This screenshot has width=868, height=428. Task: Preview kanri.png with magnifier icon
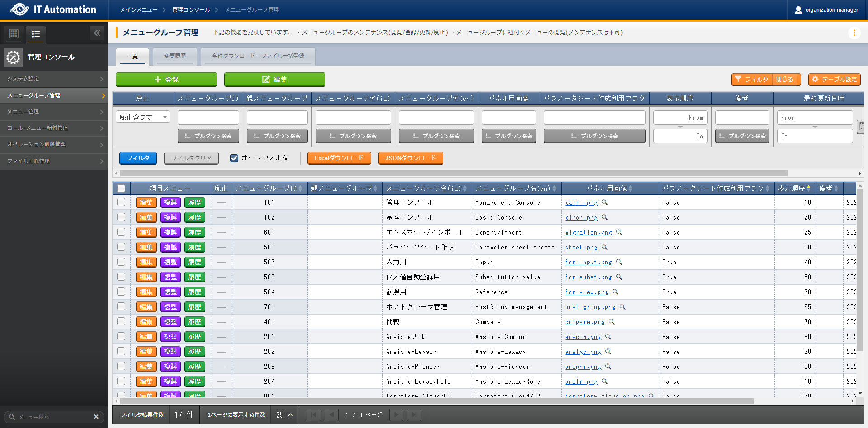click(604, 202)
